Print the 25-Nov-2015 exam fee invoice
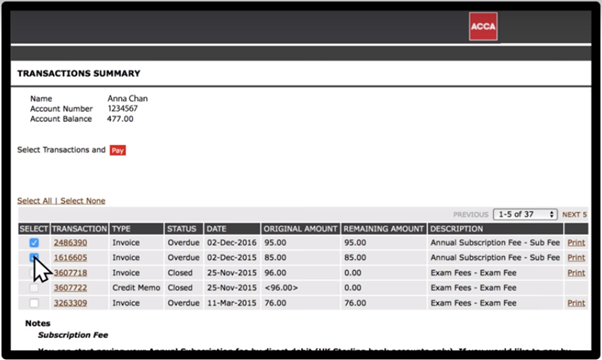The height and width of the screenshot is (360, 602). pyautogui.click(x=576, y=273)
